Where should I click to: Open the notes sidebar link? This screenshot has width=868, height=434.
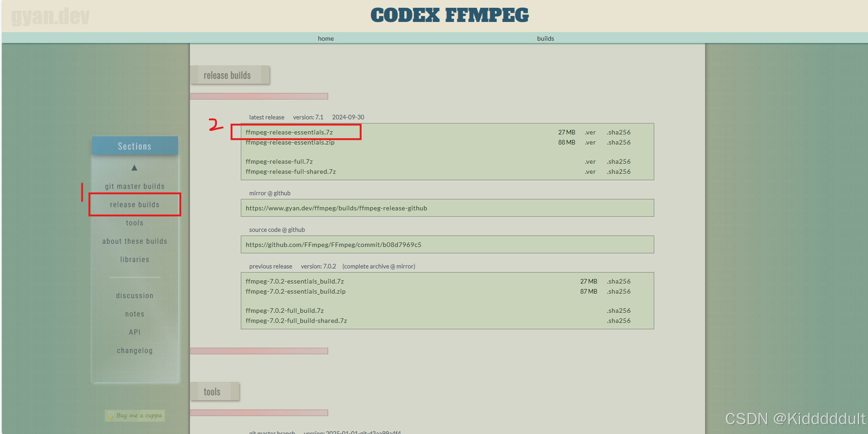[x=135, y=314]
